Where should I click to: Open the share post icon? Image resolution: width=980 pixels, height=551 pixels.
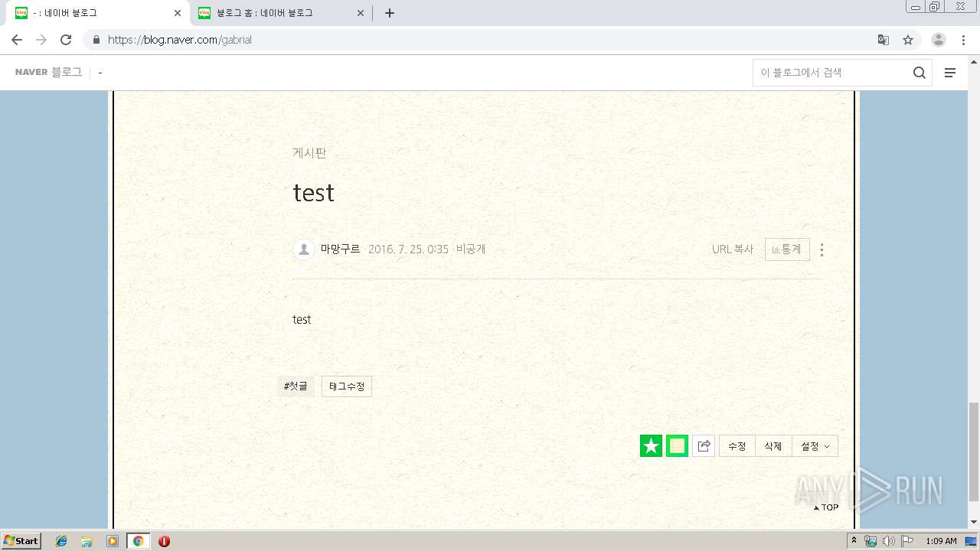pos(704,446)
